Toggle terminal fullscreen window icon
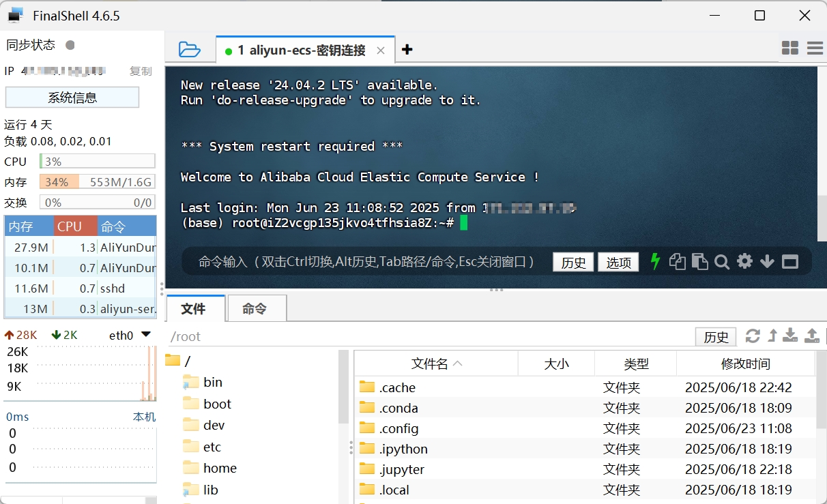The width and height of the screenshot is (827, 504). click(x=790, y=261)
